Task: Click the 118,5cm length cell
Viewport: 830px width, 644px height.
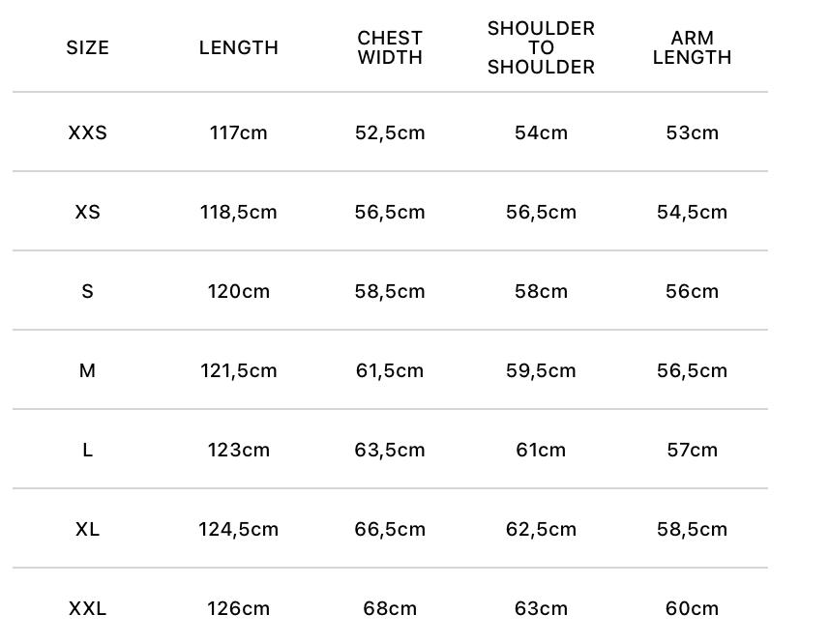Action: coord(239,212)
